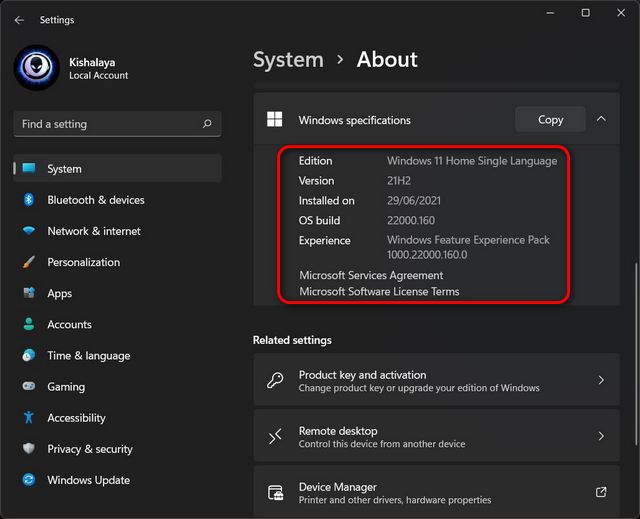Open the Gaming controller icon
The width and height of the screenshot is (640, 519).
pyautogui.click(x=29, y=386)
